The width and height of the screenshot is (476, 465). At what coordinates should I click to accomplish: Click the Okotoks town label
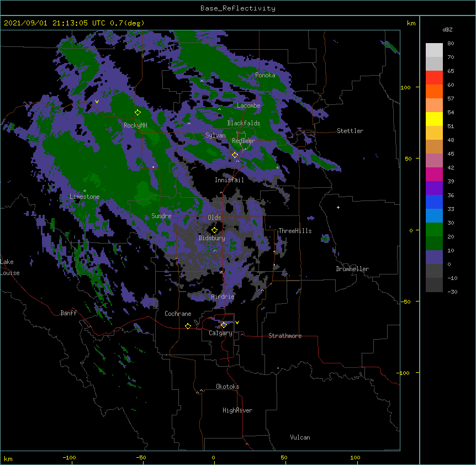tap(228, 387)
